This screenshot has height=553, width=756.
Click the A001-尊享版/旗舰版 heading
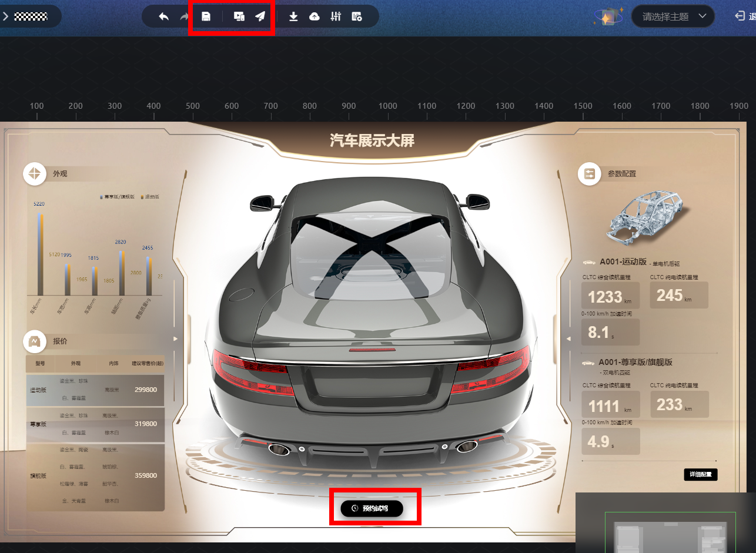[636, 362]
